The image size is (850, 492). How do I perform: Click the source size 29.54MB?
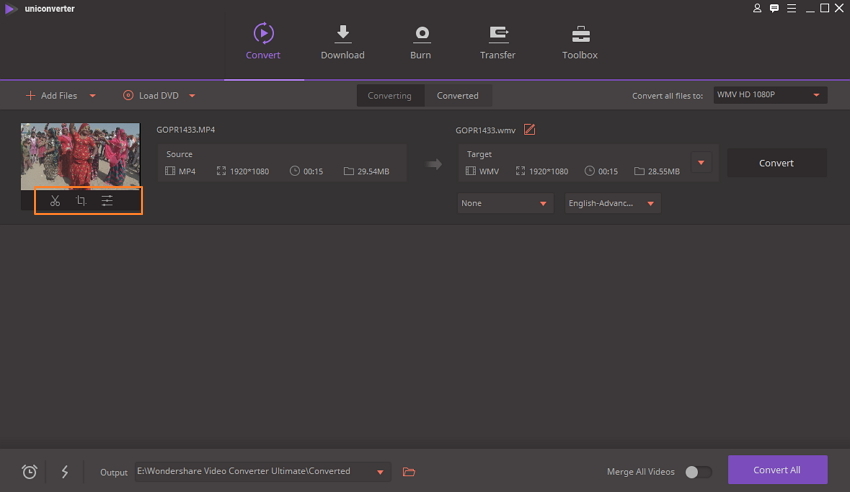pos(373,171)
